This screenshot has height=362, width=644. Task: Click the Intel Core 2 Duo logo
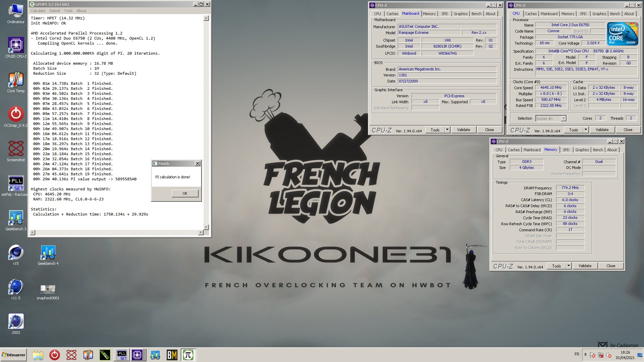(623, 34)
